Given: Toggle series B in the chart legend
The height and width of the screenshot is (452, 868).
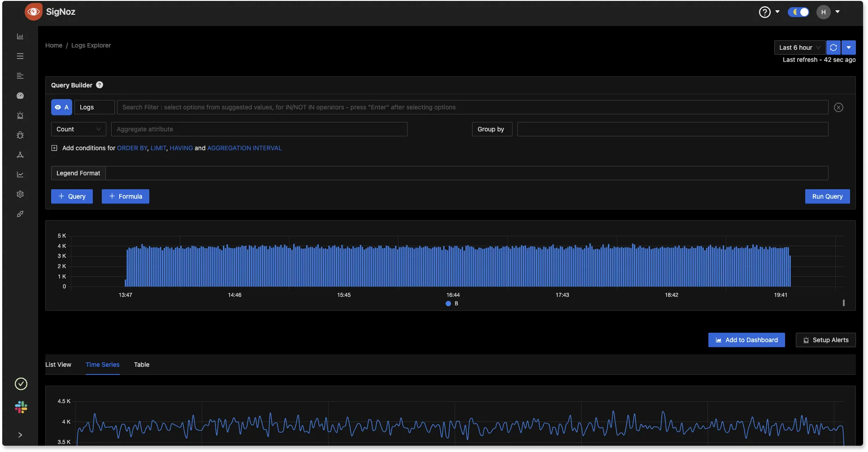Looking at the screenshot, I should click(x=452, y=304).
